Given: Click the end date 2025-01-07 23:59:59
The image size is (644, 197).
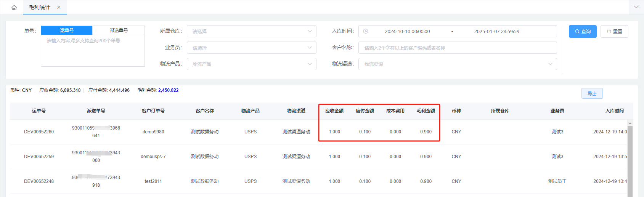Looking at the screenshot, I should click(496, 31).
